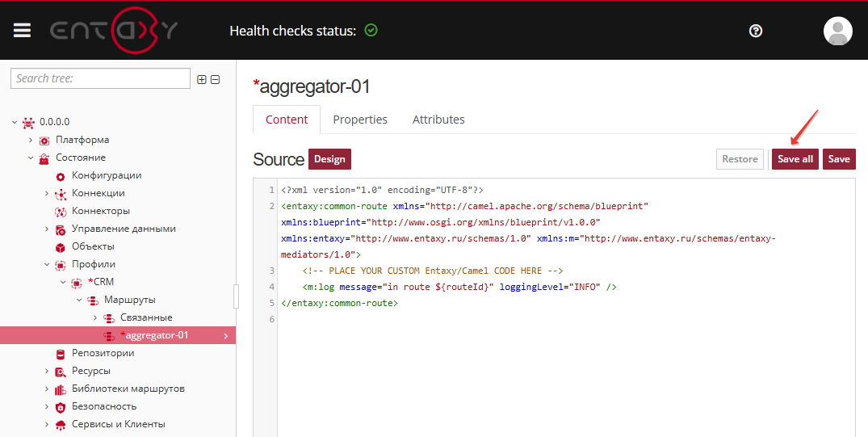This screenshot has width=868, height=437.
Task: Switch to the Attributes tab
Action: 438,120
